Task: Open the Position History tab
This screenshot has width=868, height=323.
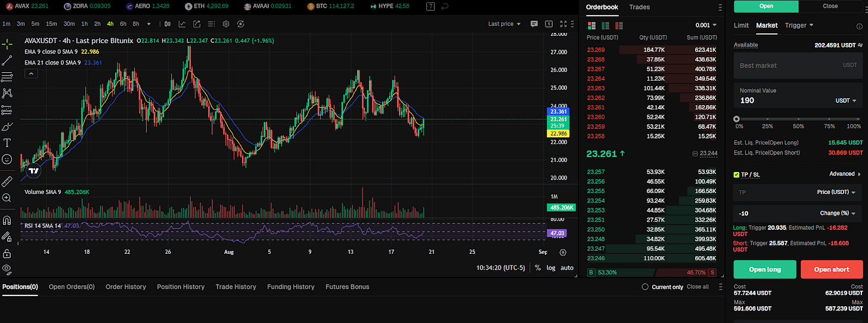Action: coord(181,287)
